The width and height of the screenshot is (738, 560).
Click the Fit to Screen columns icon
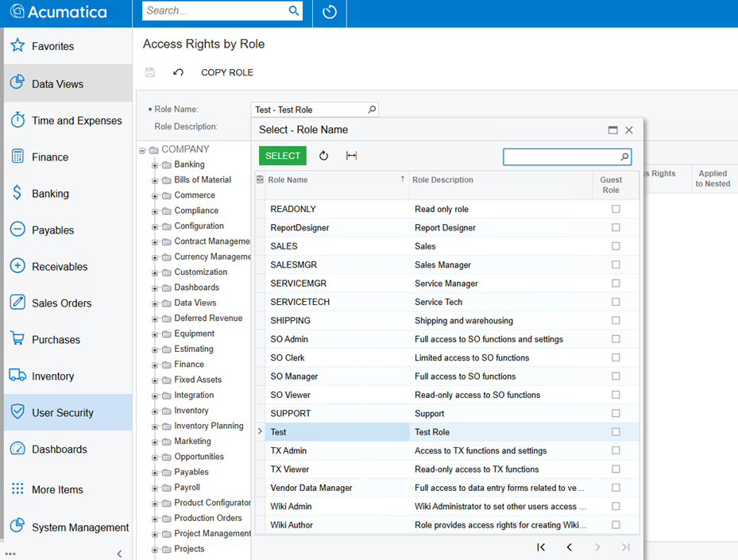pos(352,156)
